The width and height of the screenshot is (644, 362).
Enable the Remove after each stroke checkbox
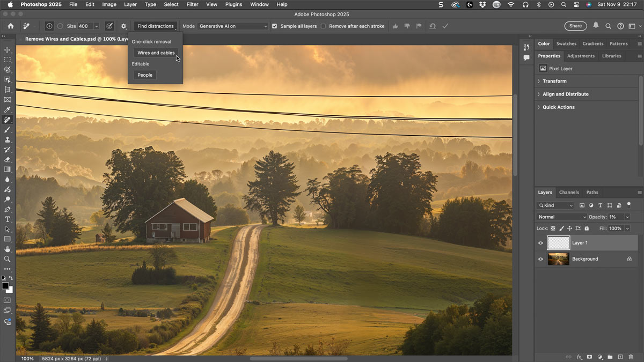click(x=324, y=26)
